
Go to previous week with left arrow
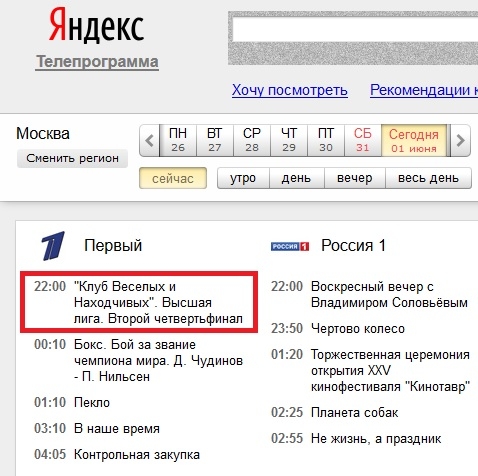(149, 140)
